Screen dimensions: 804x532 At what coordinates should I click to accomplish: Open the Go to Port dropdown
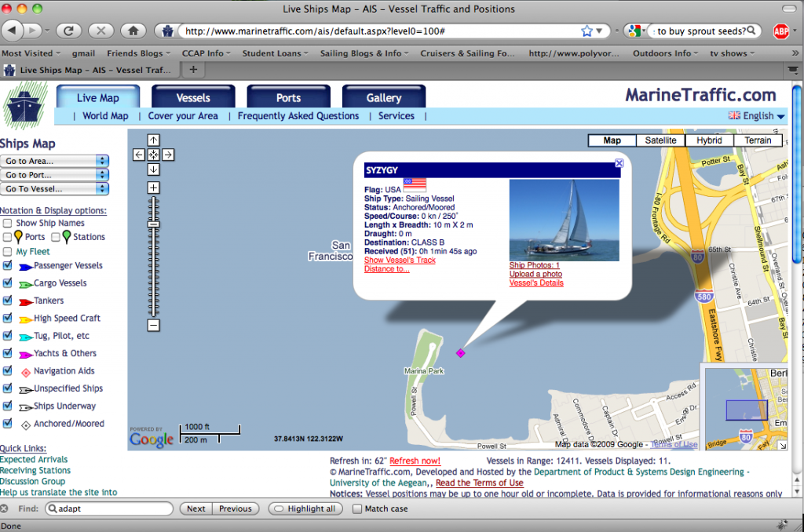pyautogui.click(x=54, y=175)
